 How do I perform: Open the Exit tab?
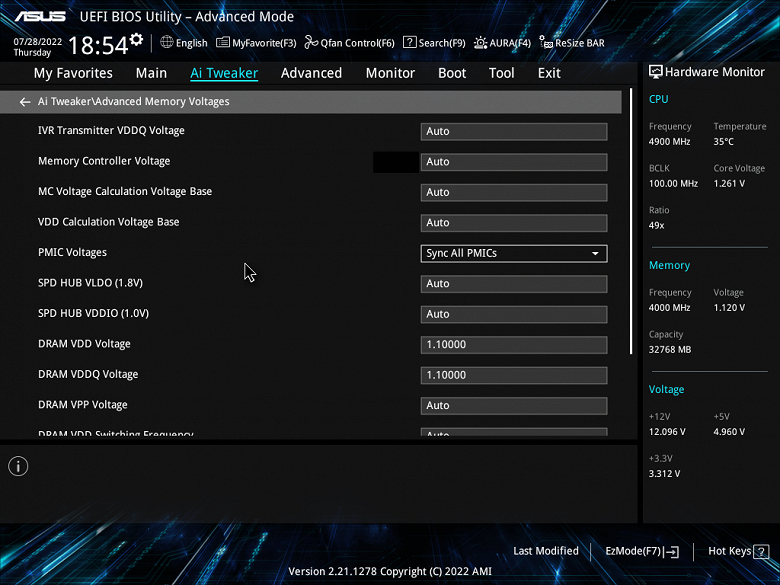pos(549,73)
